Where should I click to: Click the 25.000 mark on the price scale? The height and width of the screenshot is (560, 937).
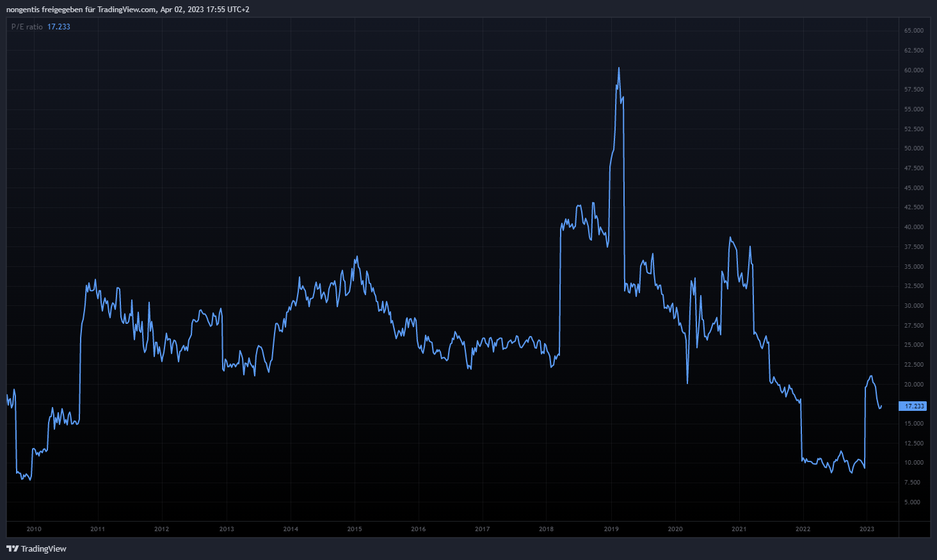913,345
